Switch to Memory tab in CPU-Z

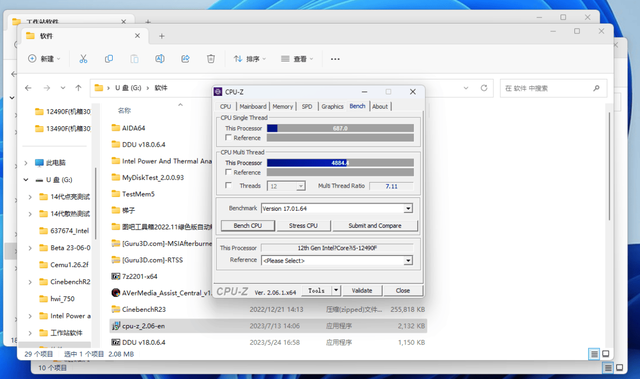click(282, 106)
